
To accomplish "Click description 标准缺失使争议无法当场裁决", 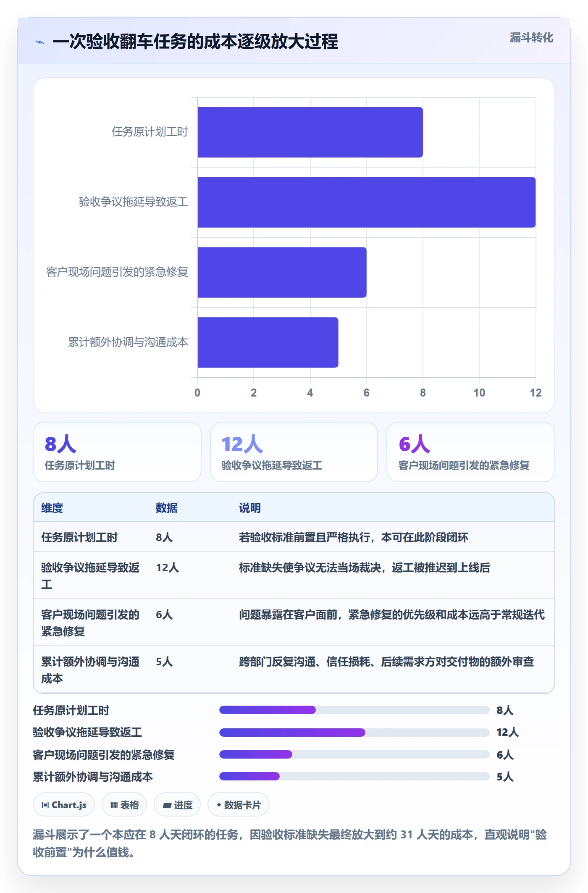I will pyautogui.click(x=365, y=567).
